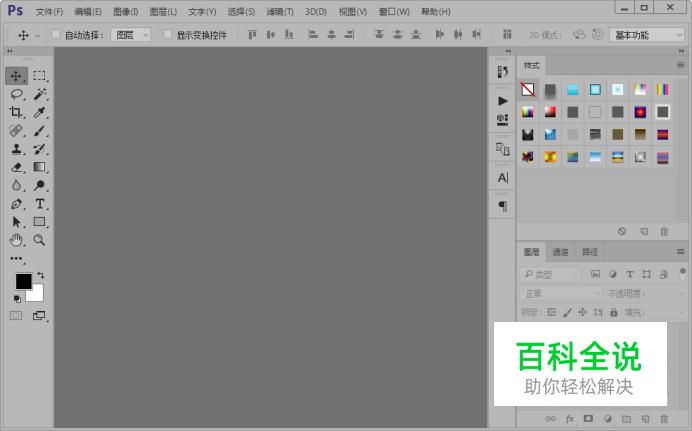Image resolution: width=692 pixels, height=431 pixels.
Task: Open the 图层 auto-select dropdown
Action: pyautogui.click(x=131, y=35)
